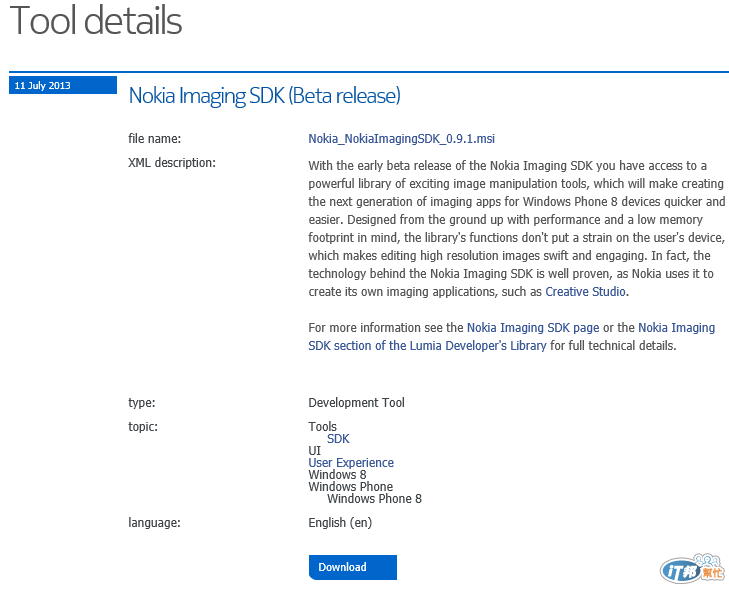Click the 'language:' label
The height and width of the screenshot is (590, 729).
pyautogui.click(x=154, y=523)
